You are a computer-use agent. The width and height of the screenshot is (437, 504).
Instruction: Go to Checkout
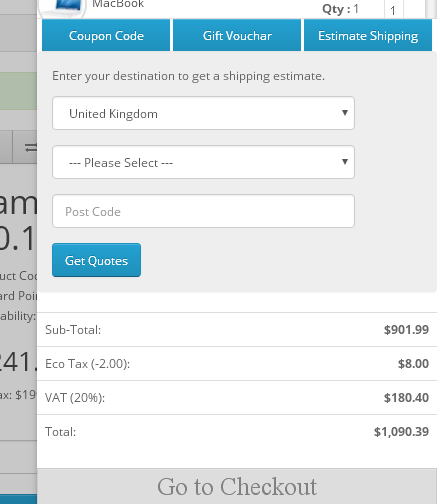[237, 486]
